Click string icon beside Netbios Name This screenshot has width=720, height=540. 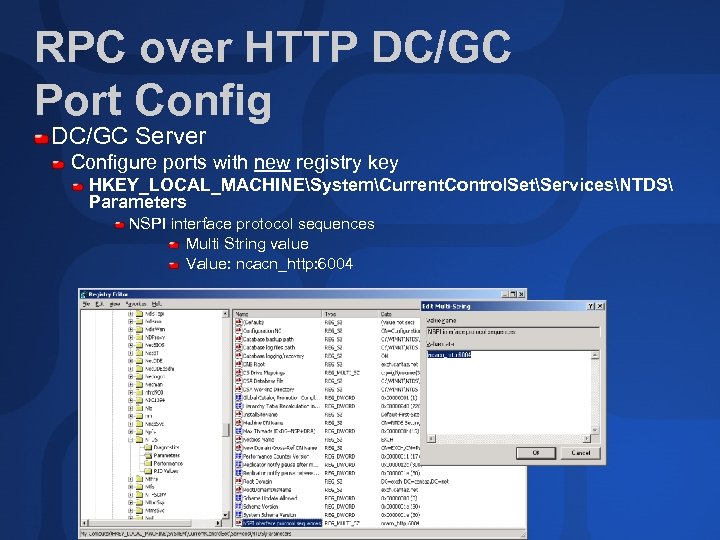click(238, 439)
